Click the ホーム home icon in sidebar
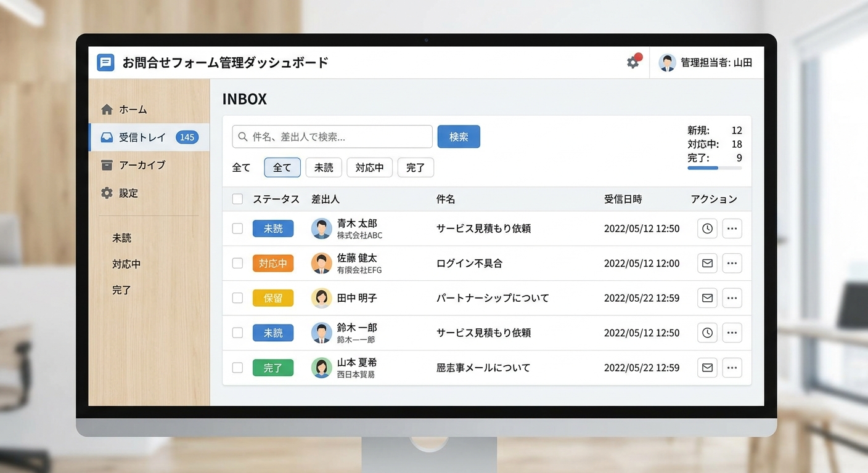868x473 pixels. 107,108
